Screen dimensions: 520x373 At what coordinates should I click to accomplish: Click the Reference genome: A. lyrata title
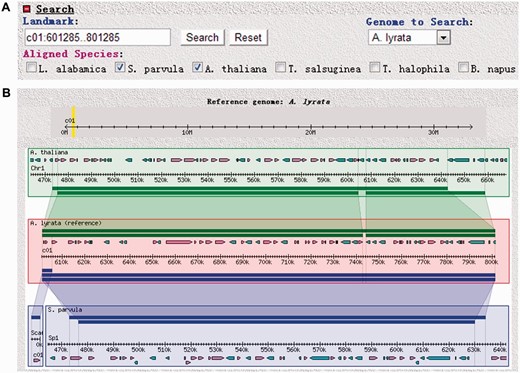point(268,102)
